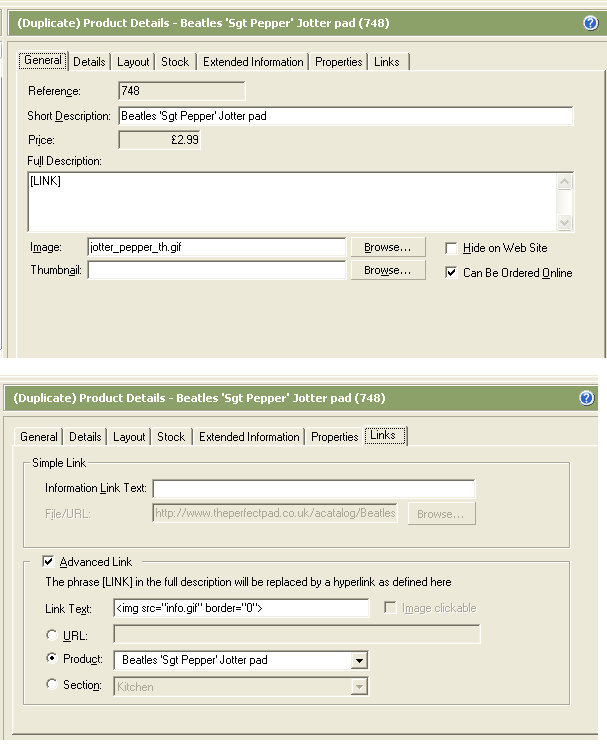Click Browse button next to Image field

(387, 247)
